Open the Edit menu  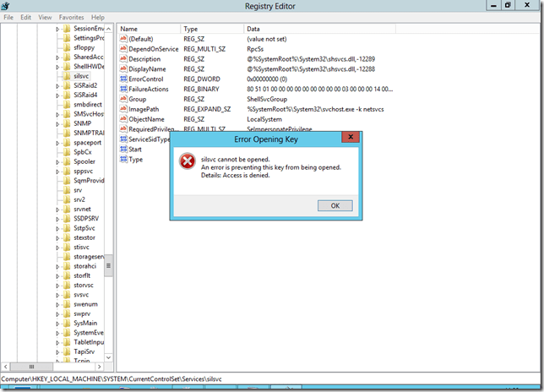[25, 18]
